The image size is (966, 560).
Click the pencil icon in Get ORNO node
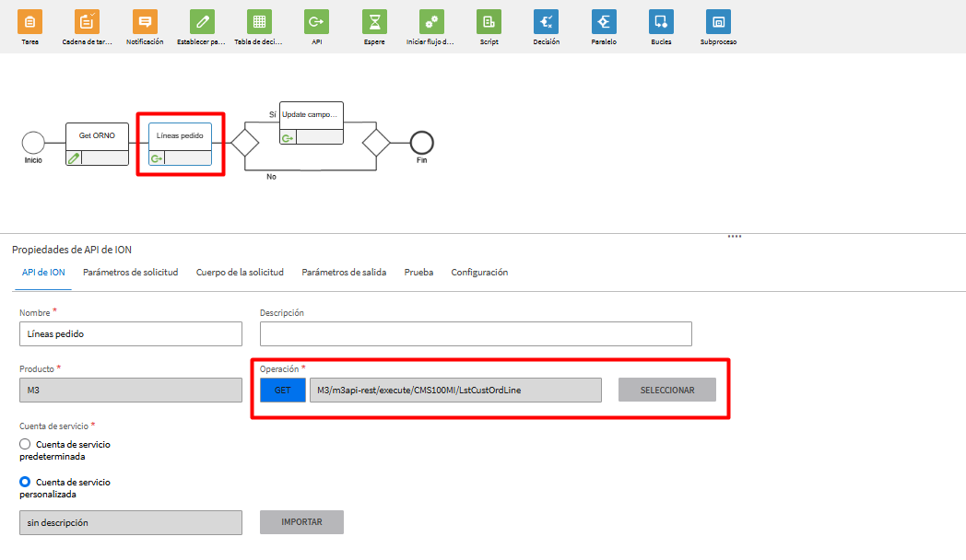click(x=74, y=158)
